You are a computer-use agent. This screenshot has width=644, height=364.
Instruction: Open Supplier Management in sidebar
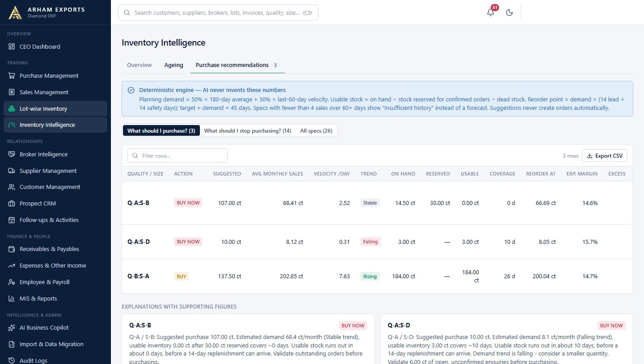click(x=55, y=171)
